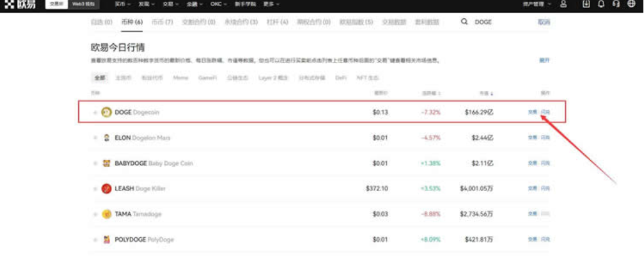Toggle the favorite star for ELON

[95, 138]
